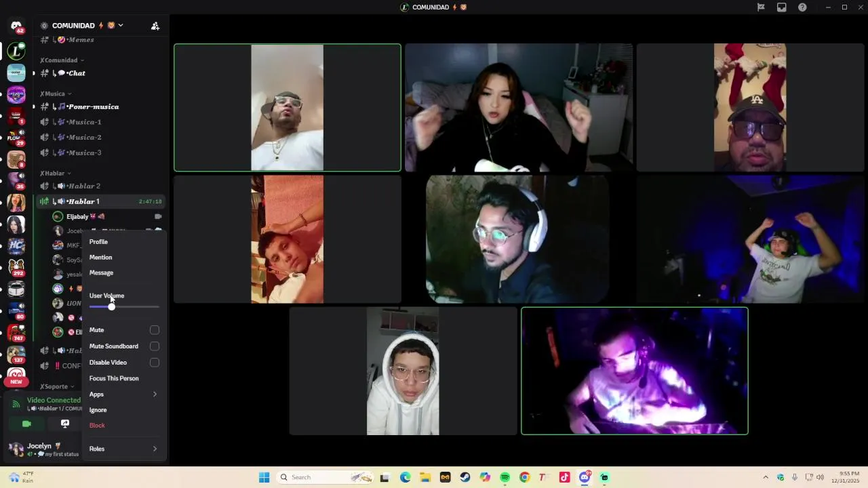Image resolution: width=868 pixels, height=488 pixels.
Task: Click the white hoodie person video tile
Action: (403, 371)
